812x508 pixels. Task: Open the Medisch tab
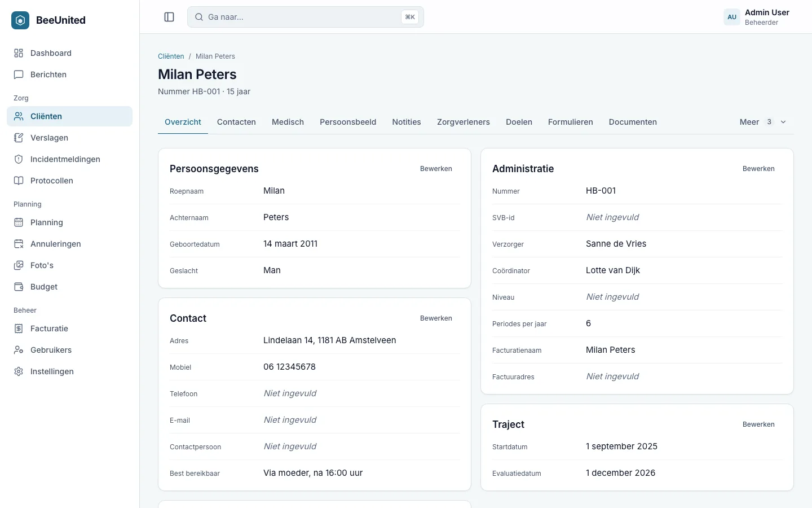(x=288, y=122)
